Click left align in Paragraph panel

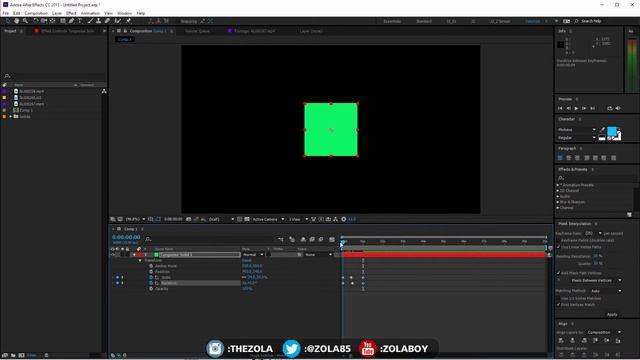(x=560, y=158)
